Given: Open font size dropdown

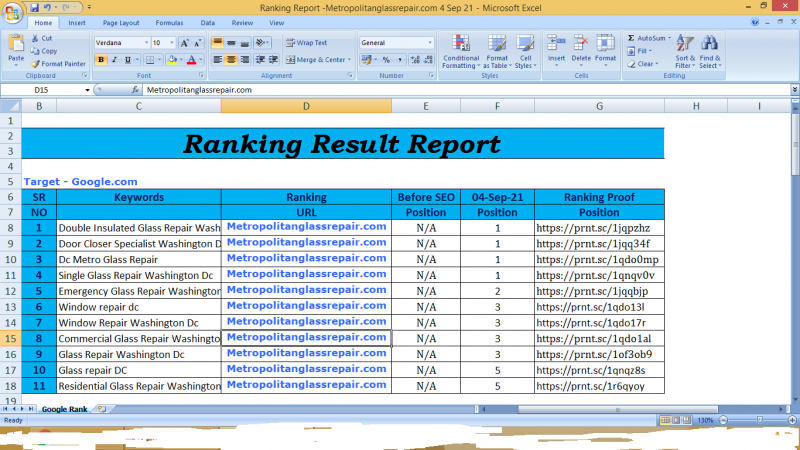Looking at the screenshot, I should pos(171,43).
